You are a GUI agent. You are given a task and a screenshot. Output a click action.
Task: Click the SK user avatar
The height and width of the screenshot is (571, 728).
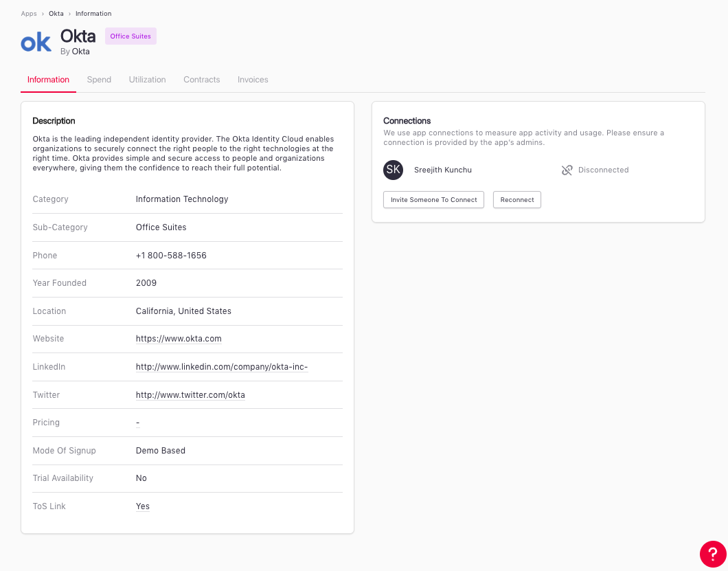394,170
